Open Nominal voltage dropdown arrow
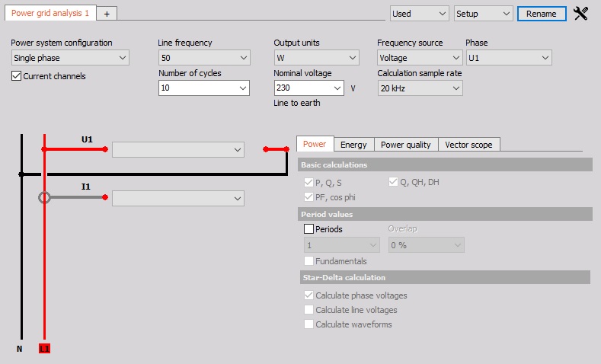 pyautogui.click(x=337, y=88)
